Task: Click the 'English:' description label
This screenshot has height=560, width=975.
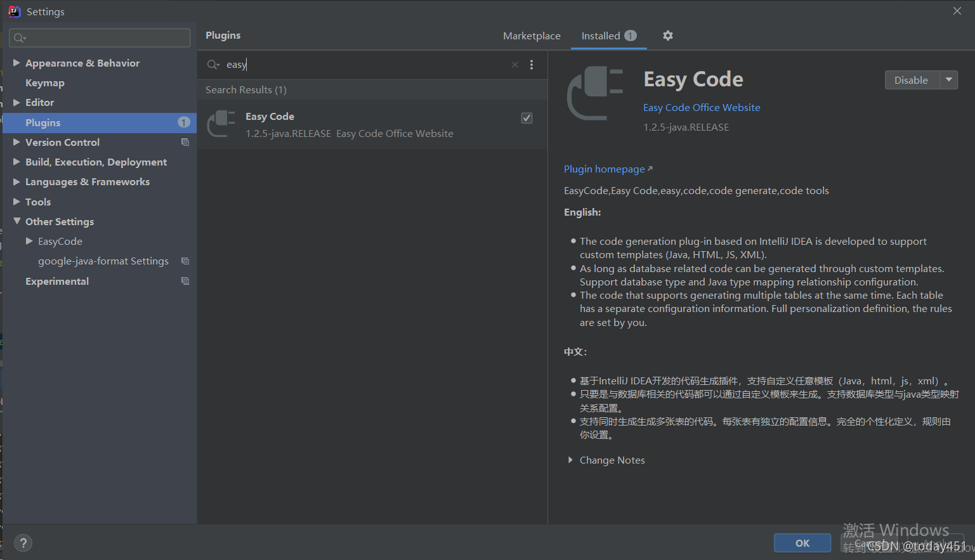Action: click(x=582, y=212)
